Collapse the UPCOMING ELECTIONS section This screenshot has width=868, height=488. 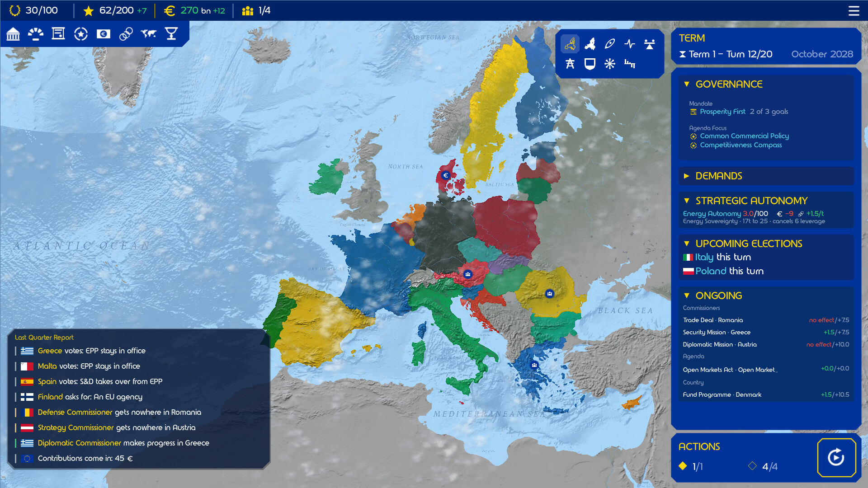click(687, 244)
